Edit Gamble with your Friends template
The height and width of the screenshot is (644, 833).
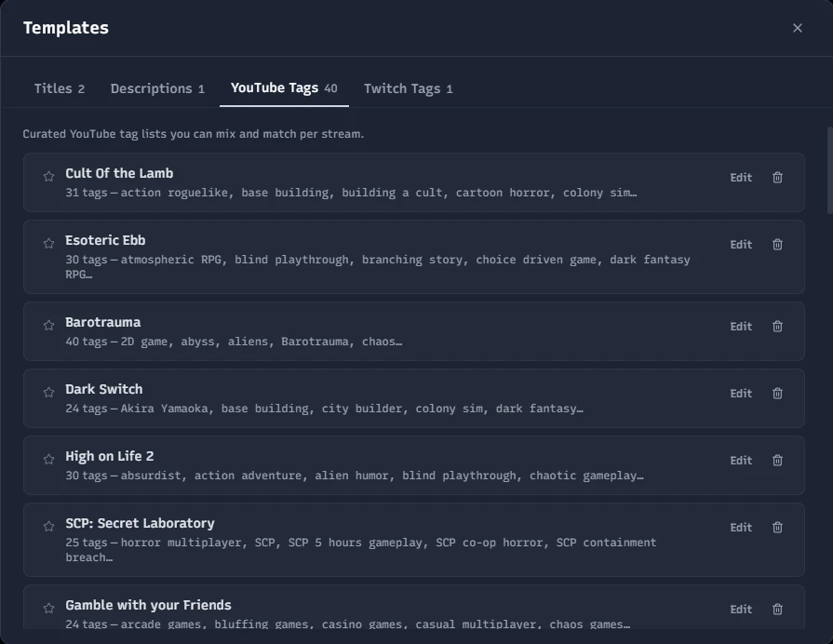click(x=741, y=609)
